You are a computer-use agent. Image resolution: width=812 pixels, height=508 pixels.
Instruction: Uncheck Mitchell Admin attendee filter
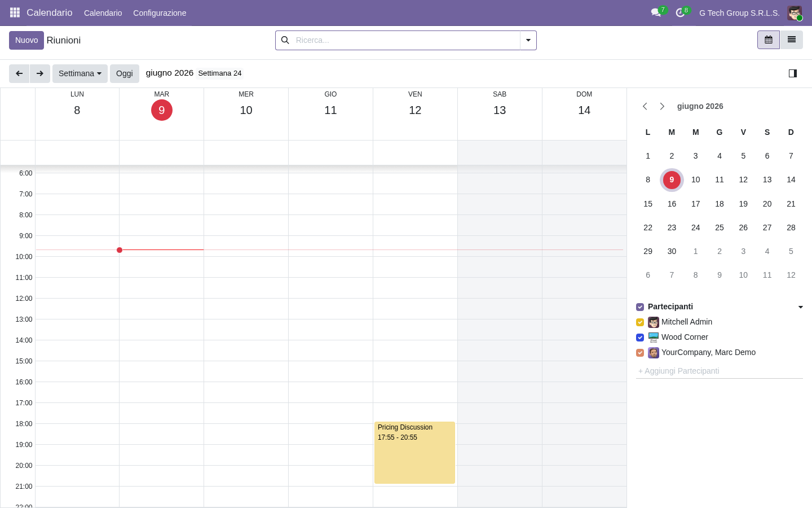(x=640, y=322)
